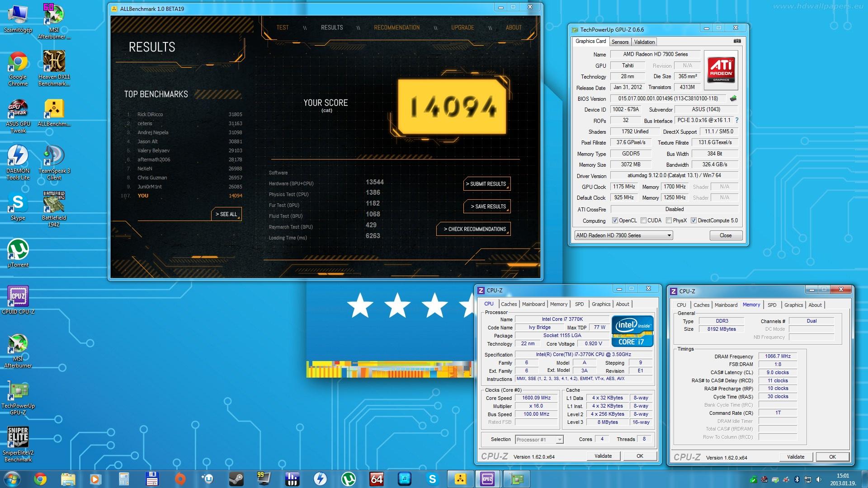Open Heaven DX11 Benchmark shortcut
Screen dimensions: 868x488
coord(54,68)
